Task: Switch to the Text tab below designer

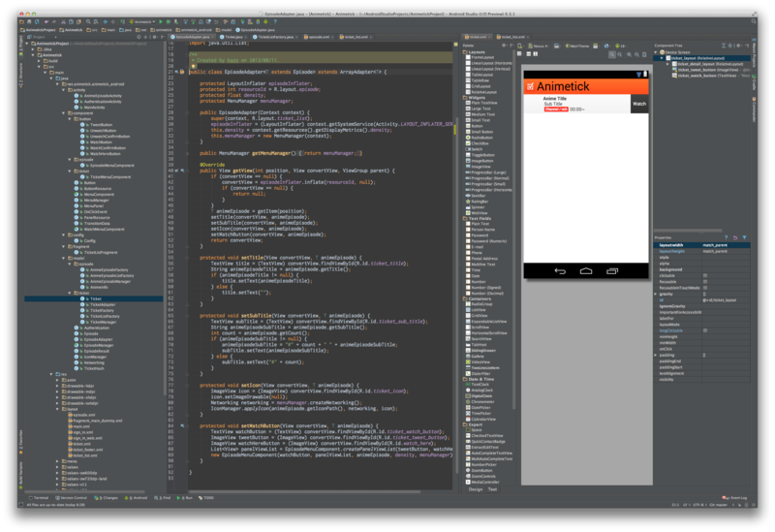Action: (493, 489)
